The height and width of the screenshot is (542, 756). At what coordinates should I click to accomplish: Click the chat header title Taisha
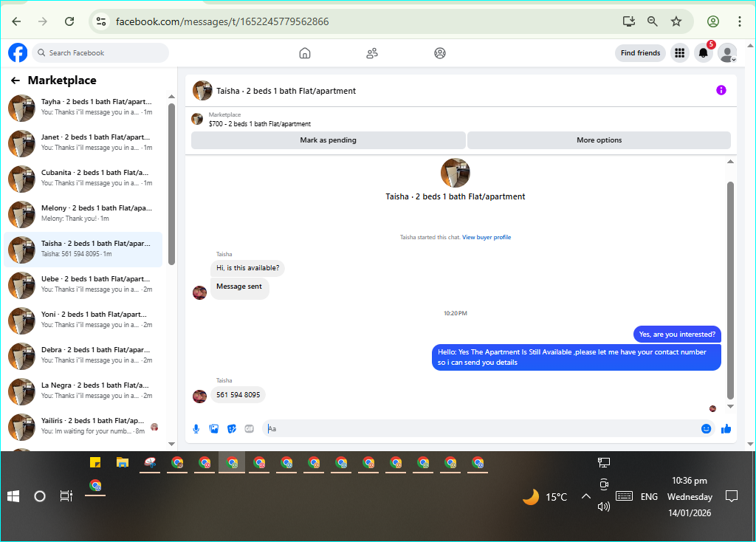pyautogui.click(x=286, y=91)
